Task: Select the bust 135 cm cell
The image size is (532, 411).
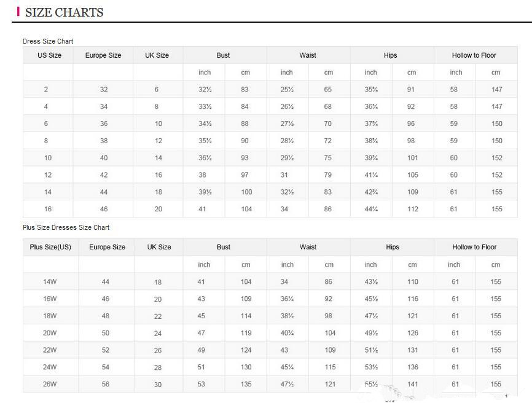Action: pyautogui.click(x=246, y=385)
